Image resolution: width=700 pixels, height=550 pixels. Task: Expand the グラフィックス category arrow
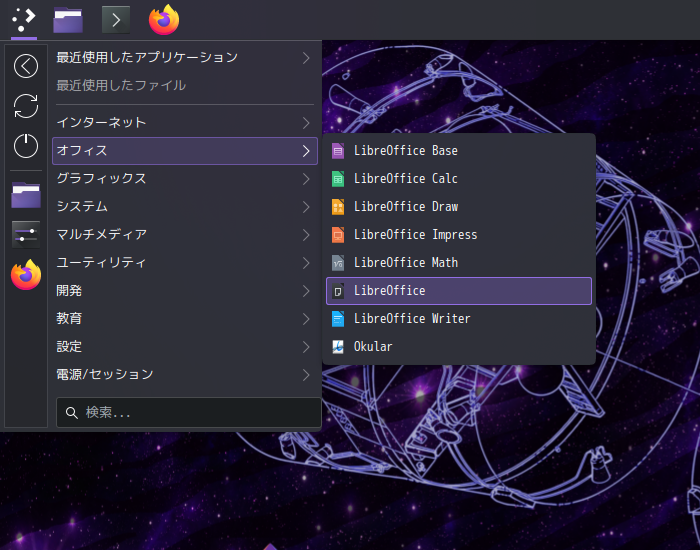click(306, 179)
